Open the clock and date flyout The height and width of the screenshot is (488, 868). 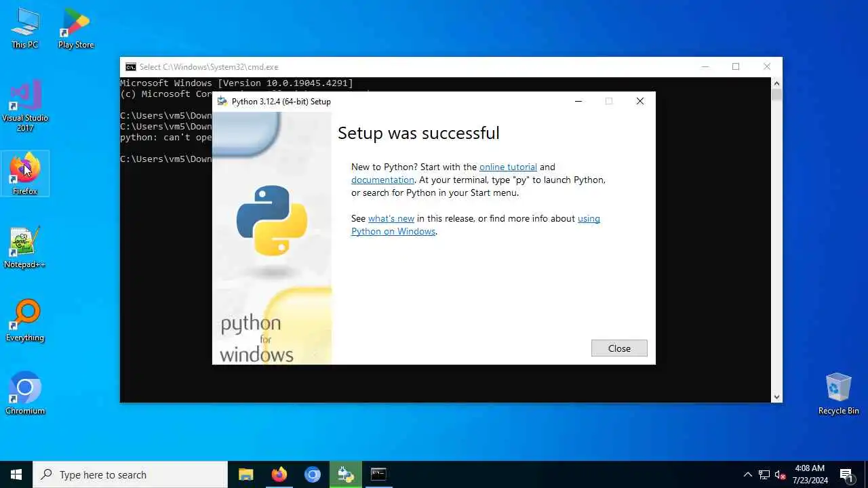tap(810, 474)
